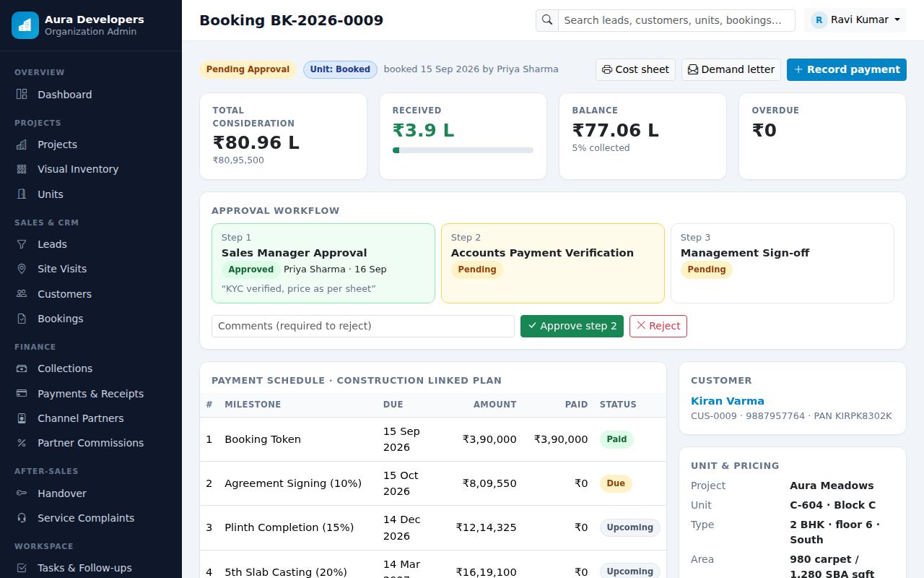Click the rejection Comments input field

363,326
